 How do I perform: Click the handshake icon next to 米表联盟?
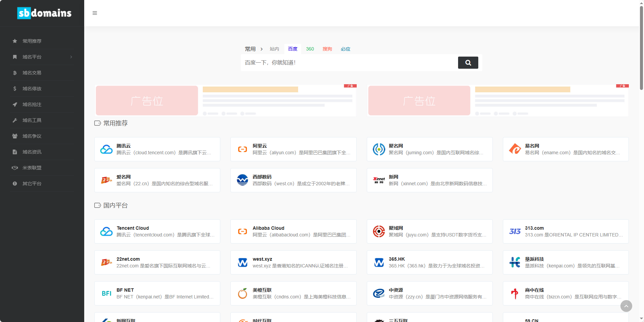(x=15, y=168)
